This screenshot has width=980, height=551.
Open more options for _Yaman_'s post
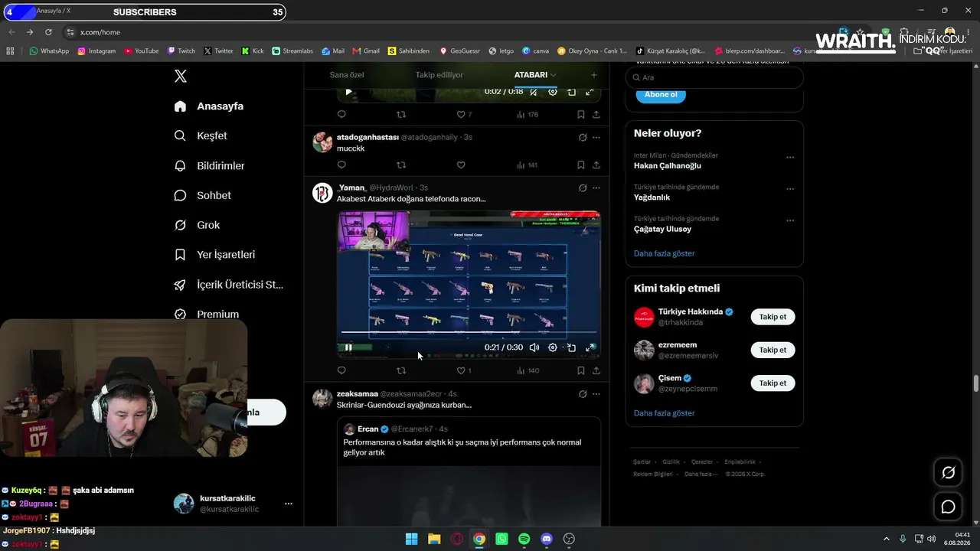(596, 188)
